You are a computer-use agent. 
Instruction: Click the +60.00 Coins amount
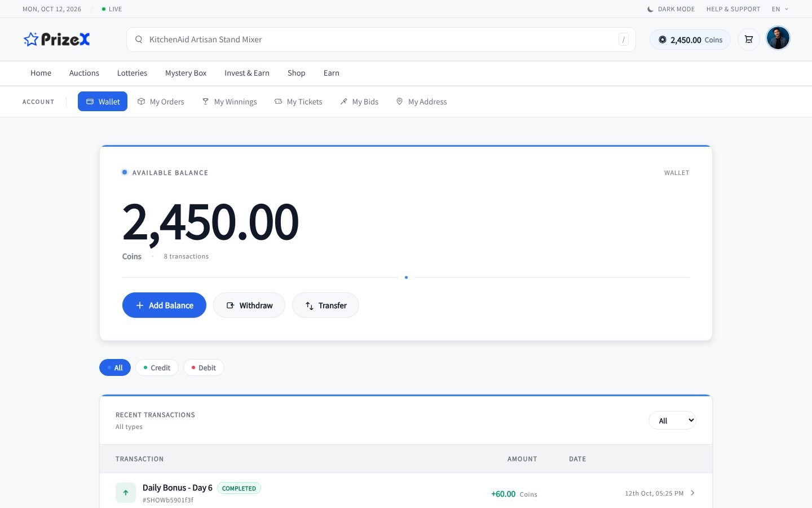pos(514,494)
